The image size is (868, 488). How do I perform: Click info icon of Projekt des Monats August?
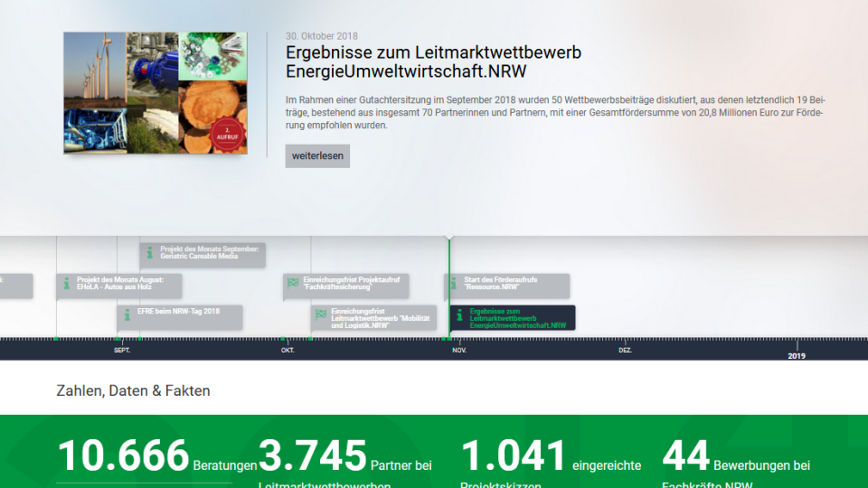pos(66,283)
